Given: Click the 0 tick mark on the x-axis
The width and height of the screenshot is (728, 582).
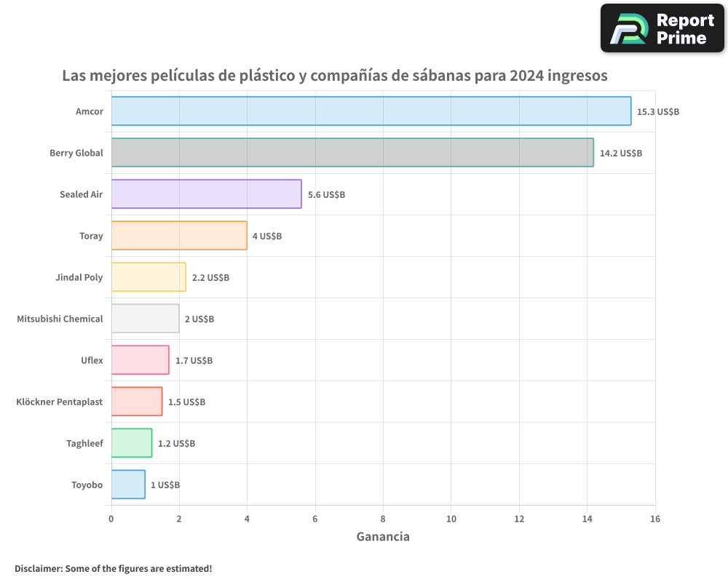Looking at the screenshot, I should 111,519.
